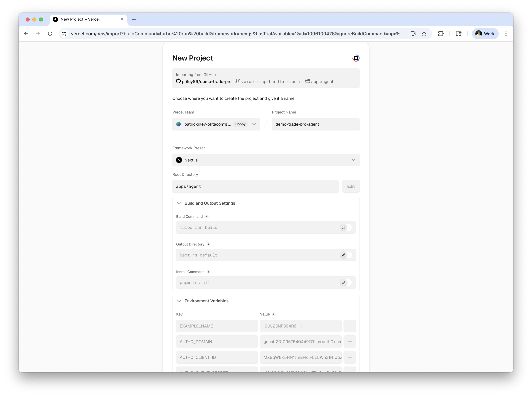Open site information icon in address bar
This screenshot has width=532, height=397.
(64, 34)
